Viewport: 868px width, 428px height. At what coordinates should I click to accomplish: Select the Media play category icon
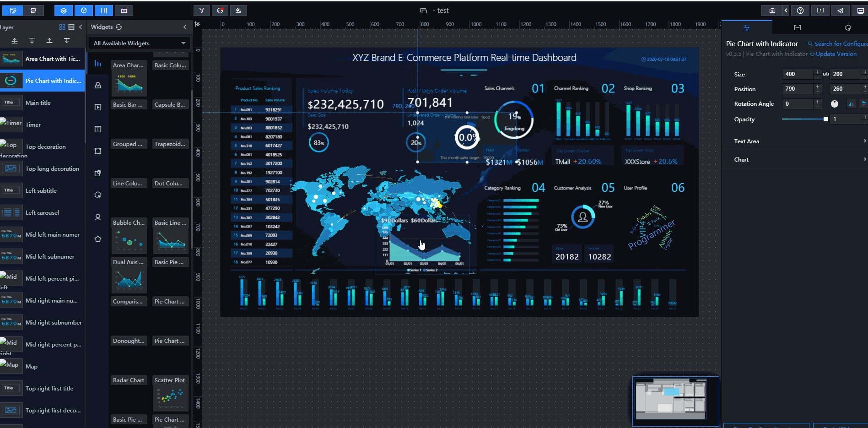click(98, 107)
